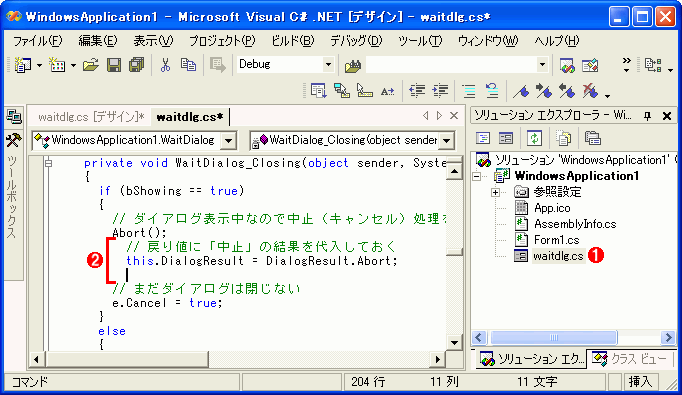
Task: Click the Save floppy disk icon
Action: tap(114, 65)
